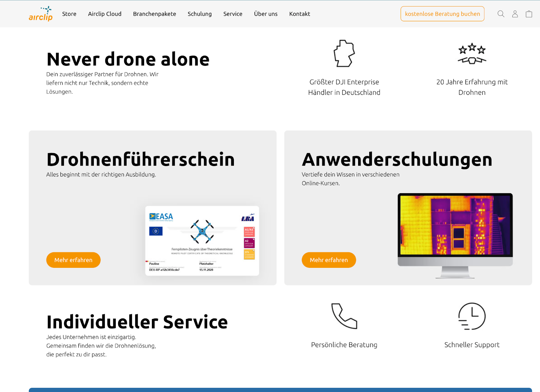The image size is (540, 392).
Task: Open the Über uns menu item
Action: point(266,14)
